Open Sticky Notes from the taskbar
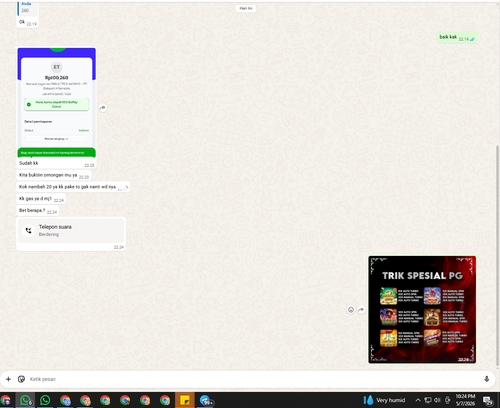500x408 pixels. [185, 400]
